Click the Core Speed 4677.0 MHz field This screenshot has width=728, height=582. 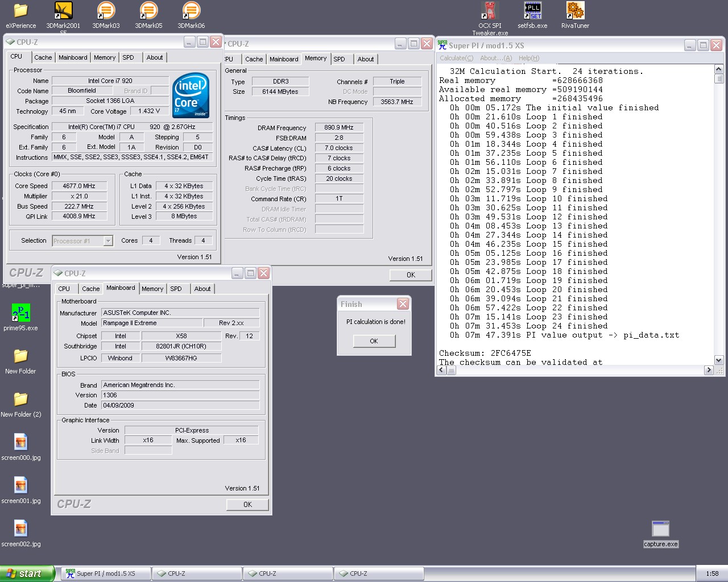click(x=79, y=186)
